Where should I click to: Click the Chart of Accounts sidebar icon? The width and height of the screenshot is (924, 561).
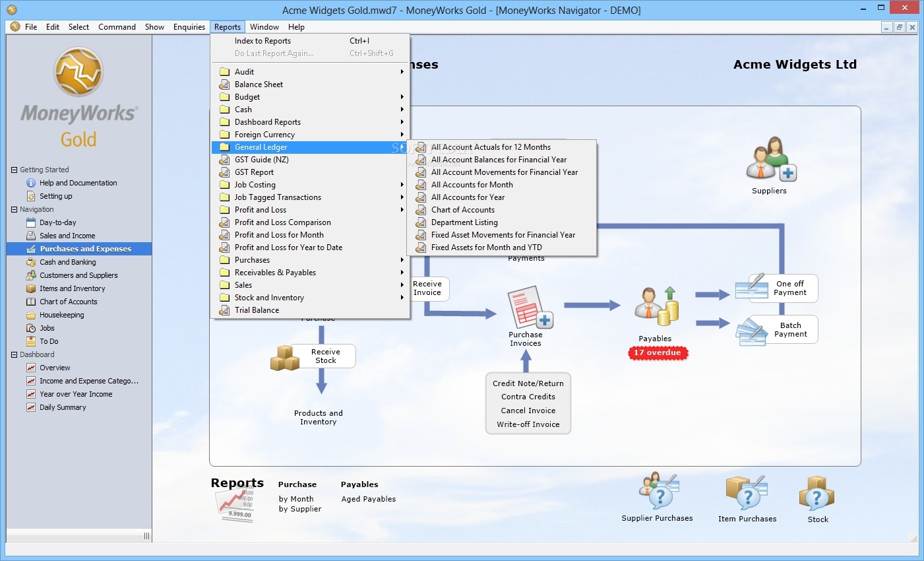point(31,302)
